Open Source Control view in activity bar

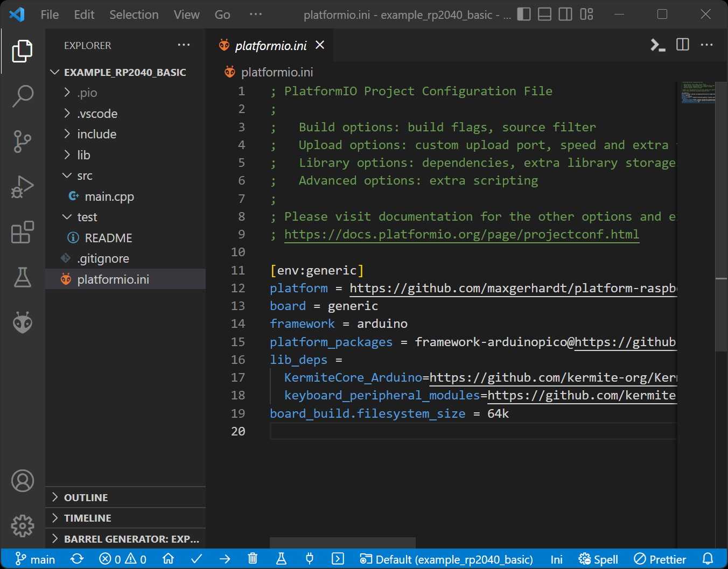click(23, 142)
